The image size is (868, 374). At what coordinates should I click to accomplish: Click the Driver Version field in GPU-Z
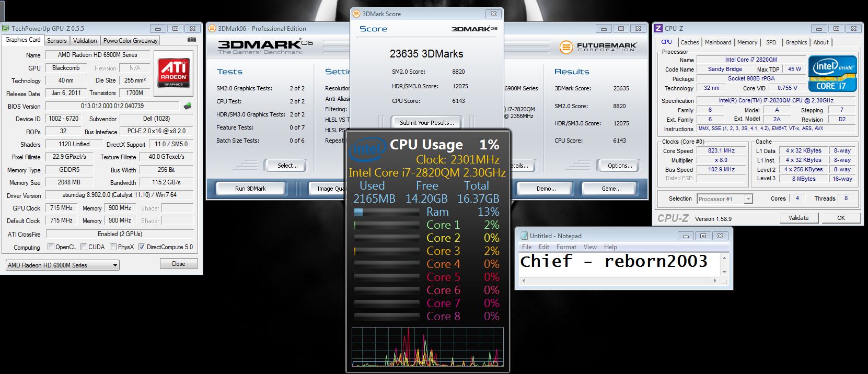coord(120,195)
